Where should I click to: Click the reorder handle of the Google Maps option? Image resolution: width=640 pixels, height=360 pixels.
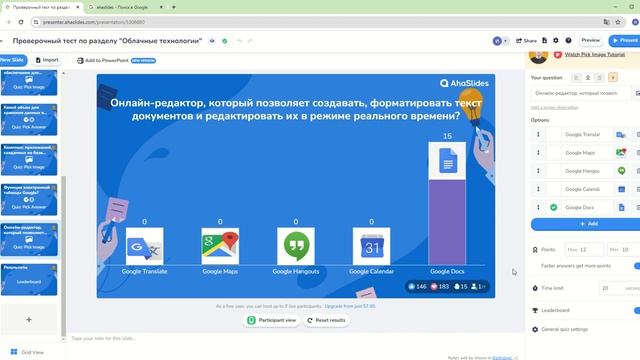coord(538,153)
